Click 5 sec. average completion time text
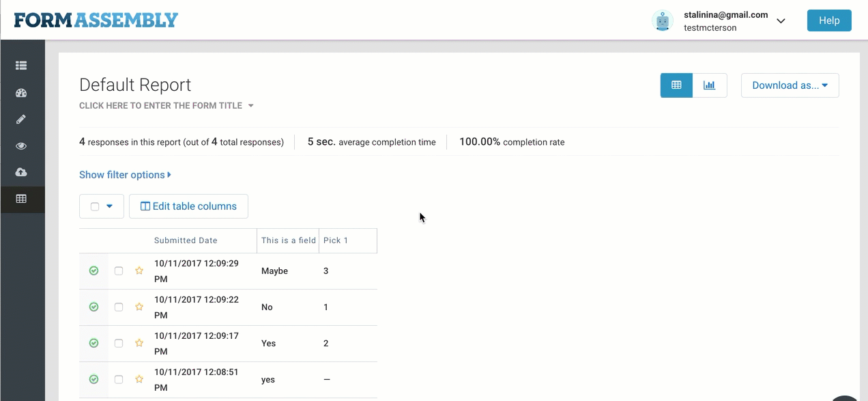The image size is (868, 401). pos(372,142)
